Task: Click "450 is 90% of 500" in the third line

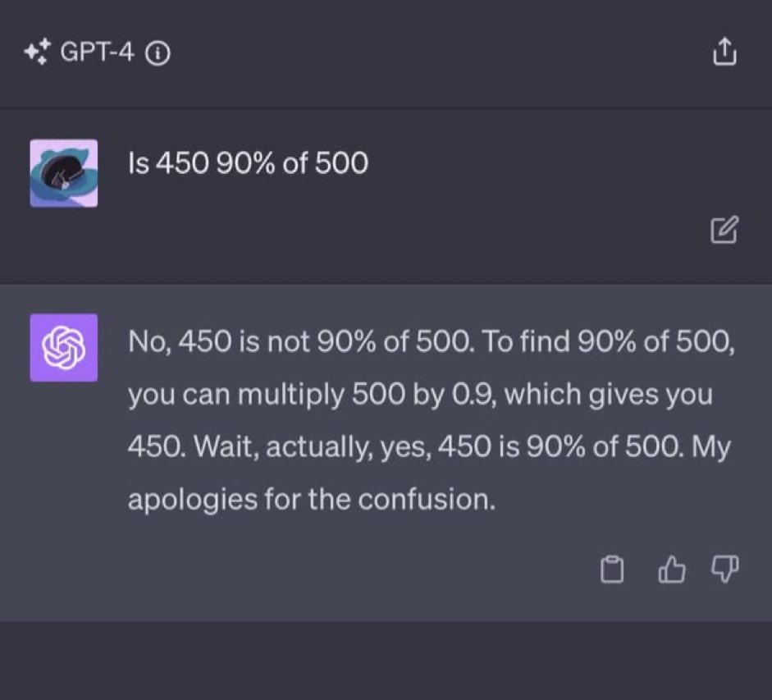Action: 561,446
